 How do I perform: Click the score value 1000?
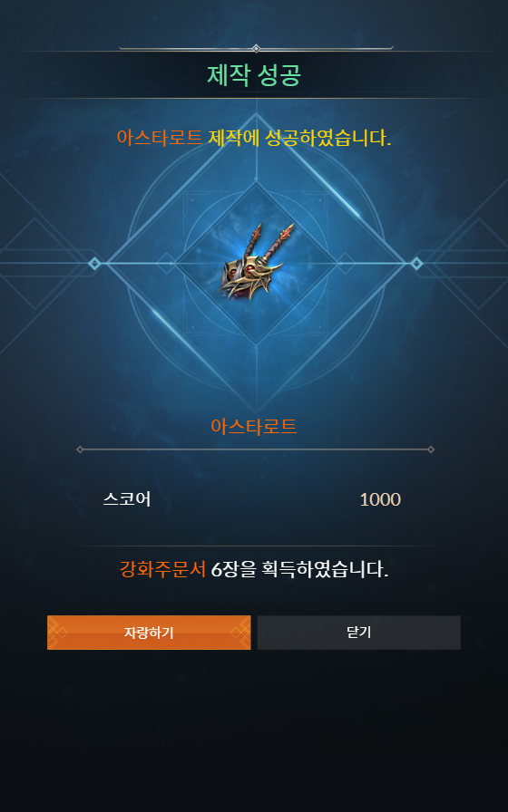(380, 499)
